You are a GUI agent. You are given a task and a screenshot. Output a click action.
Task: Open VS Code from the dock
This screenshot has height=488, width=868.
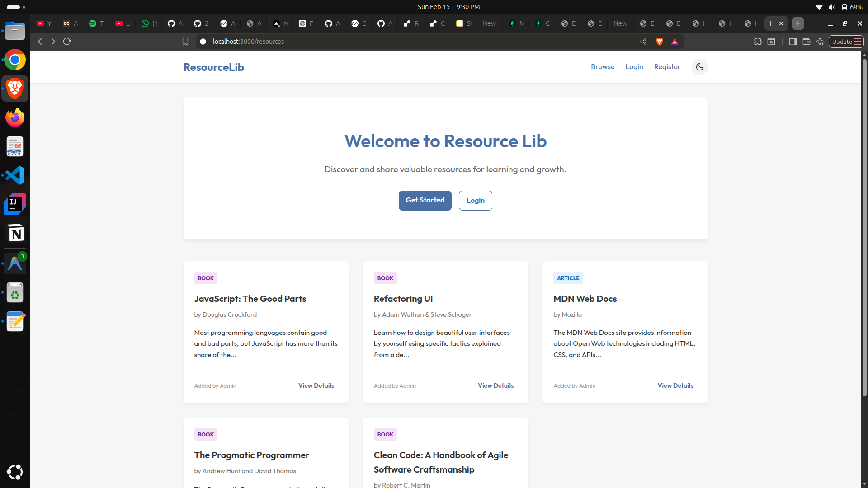[x=15, y=175]
